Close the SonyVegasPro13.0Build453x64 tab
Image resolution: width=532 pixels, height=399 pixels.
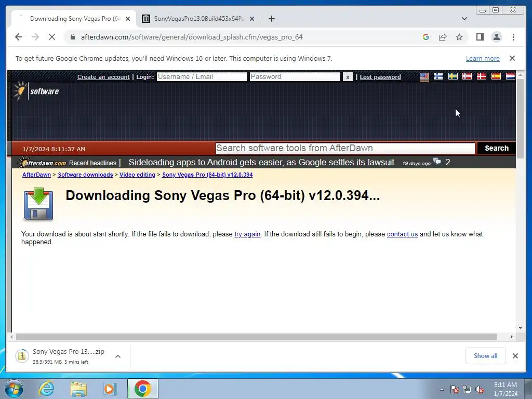(x=252, y=19)
